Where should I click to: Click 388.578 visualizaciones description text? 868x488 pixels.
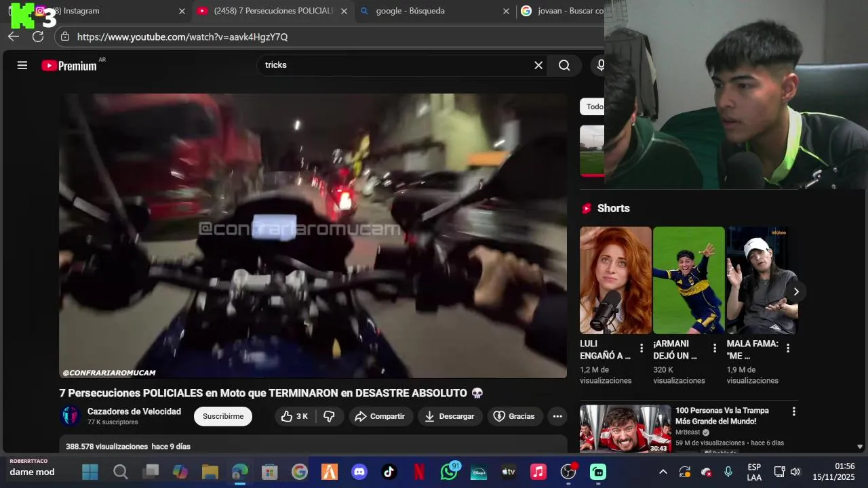(106, 447)
